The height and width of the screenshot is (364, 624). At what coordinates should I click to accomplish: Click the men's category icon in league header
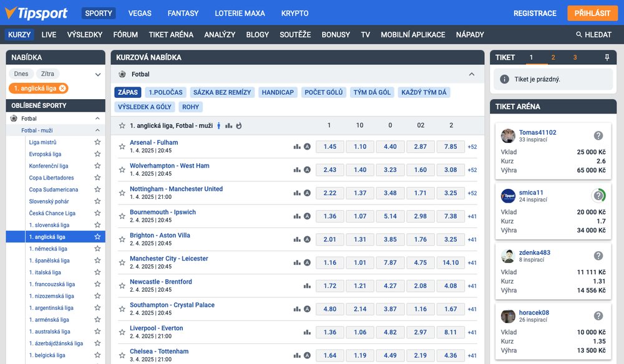click(x=218, y=125)
